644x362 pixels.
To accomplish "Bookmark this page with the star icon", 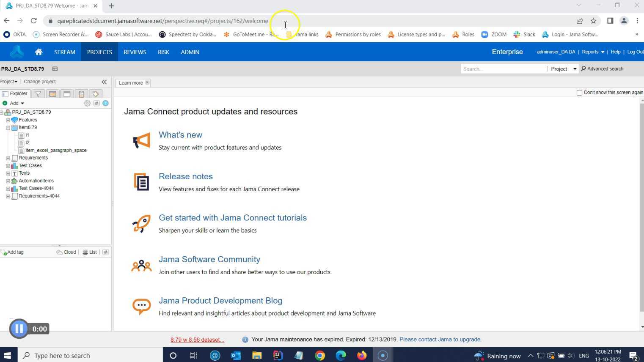I will pos(593,21).
